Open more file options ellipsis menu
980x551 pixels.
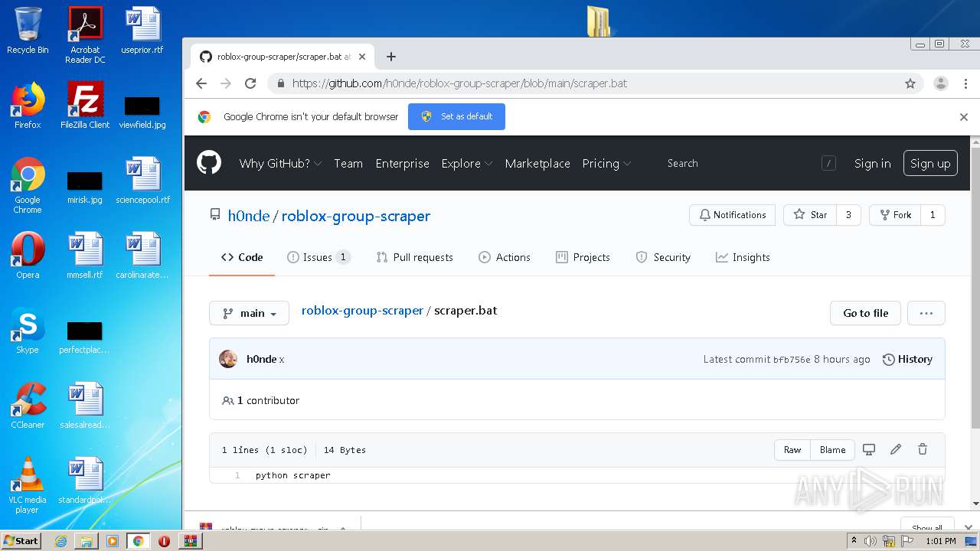[x=926, y=313]
